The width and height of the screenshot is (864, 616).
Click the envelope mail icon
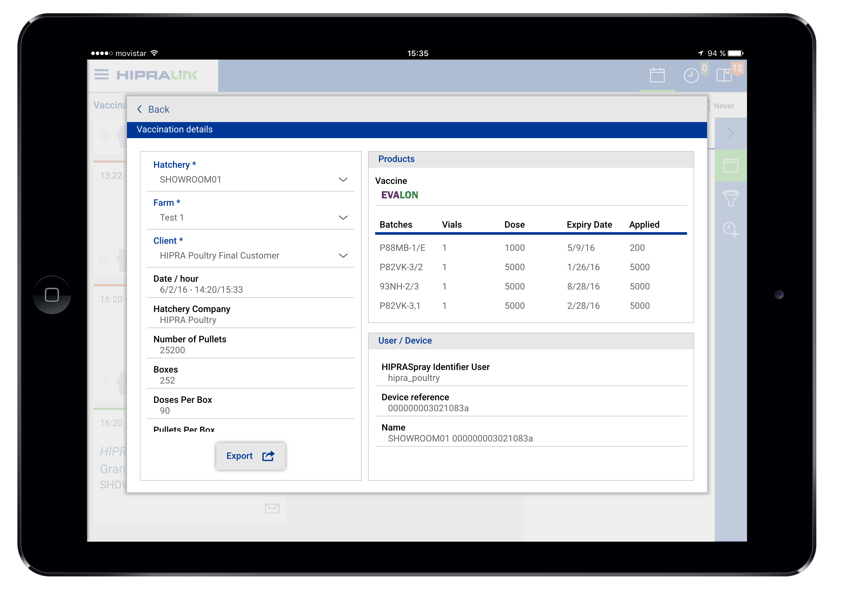pyautogui.click(x=272, y=508)
